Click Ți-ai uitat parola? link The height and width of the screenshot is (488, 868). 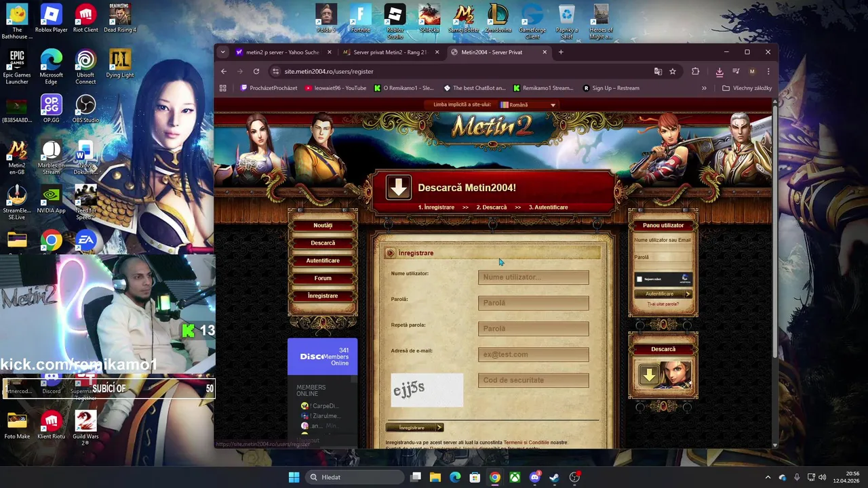[x=663, y=304]
